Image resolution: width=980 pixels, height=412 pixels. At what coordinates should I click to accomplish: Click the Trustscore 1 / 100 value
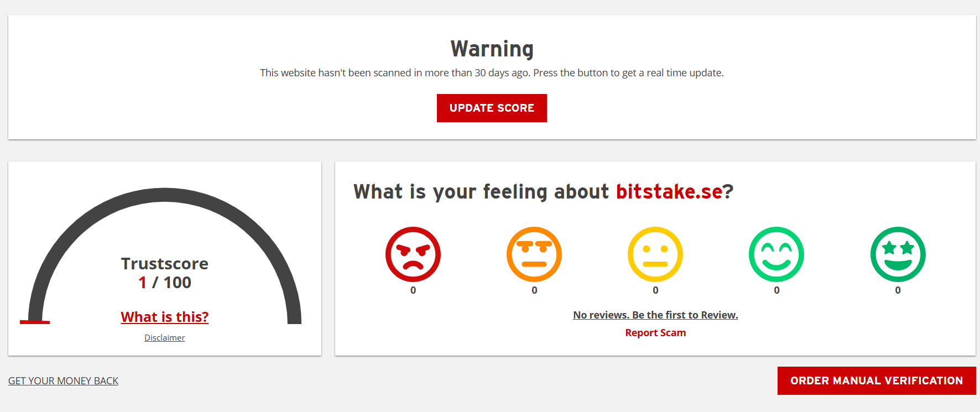pos(165,282)
